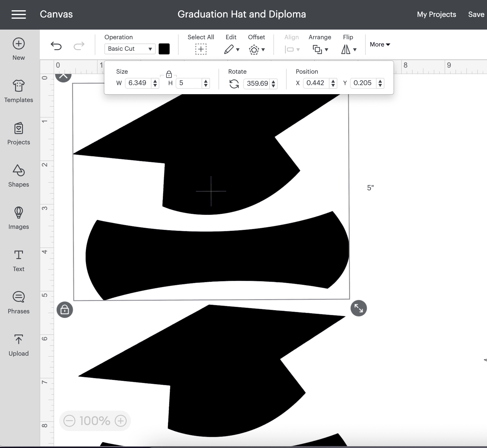Adjust the Rotate stepper arrows

[x=273, y=84]
